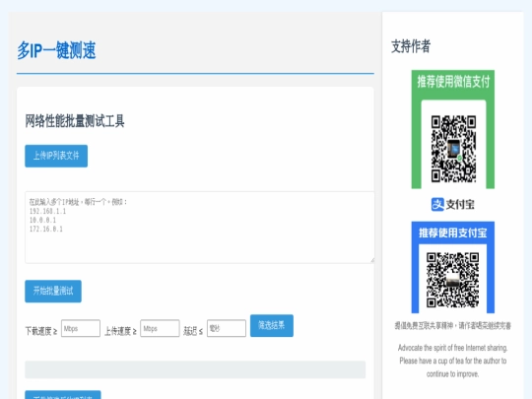Click the latency milliseconds input field
532x399 pixels.
(227, 328)
